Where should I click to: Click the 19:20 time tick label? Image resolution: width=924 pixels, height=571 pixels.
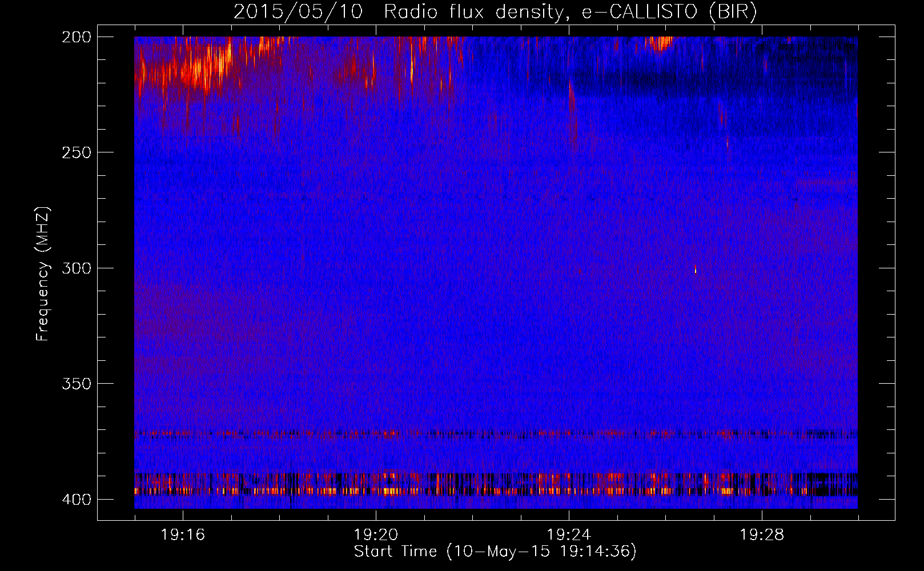376,534
